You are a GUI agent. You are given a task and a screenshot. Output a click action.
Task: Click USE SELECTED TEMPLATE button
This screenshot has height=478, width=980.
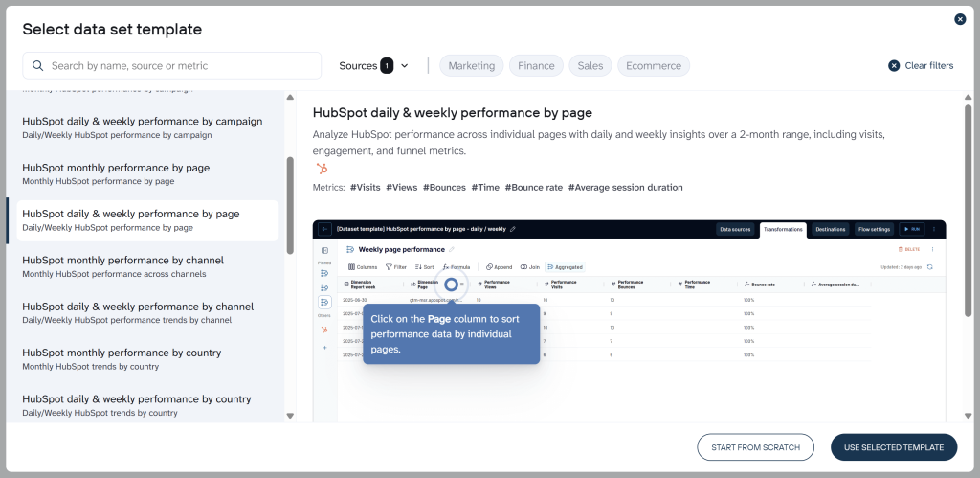click(894, 447)
